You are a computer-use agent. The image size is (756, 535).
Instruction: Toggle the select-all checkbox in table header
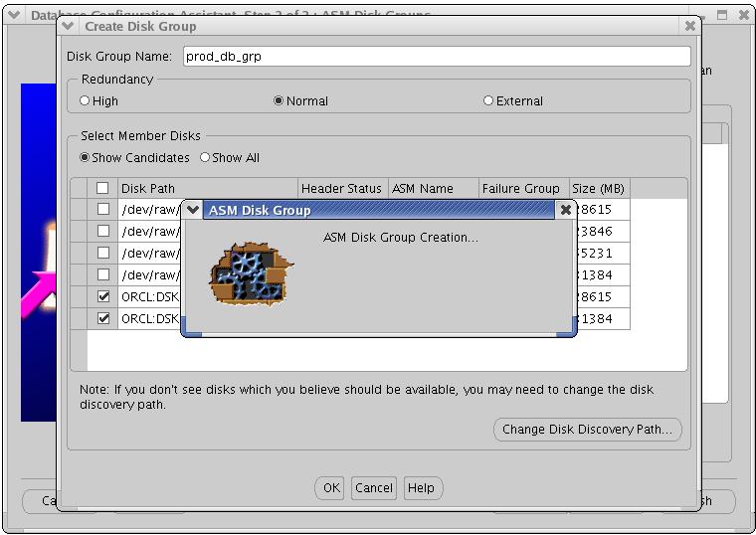[x=102, y=188]
